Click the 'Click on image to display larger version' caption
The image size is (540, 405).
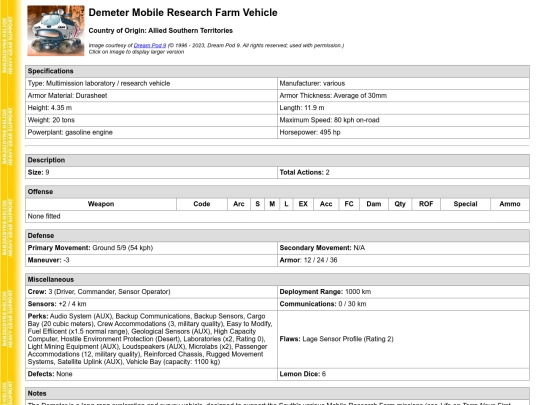coord(136,52)
